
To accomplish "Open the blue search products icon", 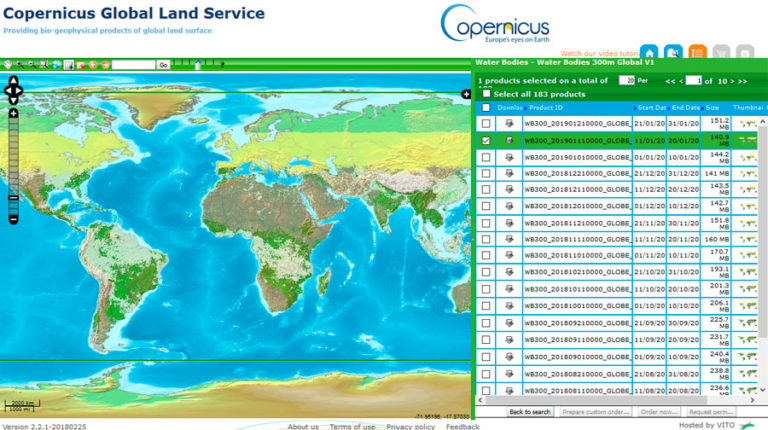I will [x=673, y=52].
